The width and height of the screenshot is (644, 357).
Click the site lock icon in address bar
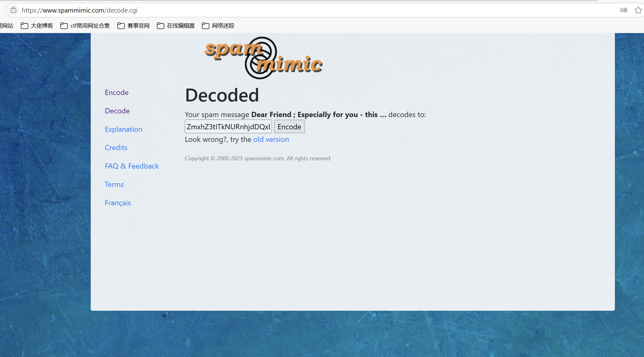tap(13, 10)
